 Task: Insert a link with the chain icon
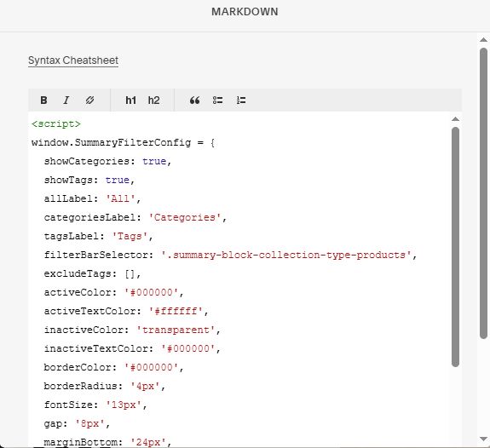click(x=89, y=101)
